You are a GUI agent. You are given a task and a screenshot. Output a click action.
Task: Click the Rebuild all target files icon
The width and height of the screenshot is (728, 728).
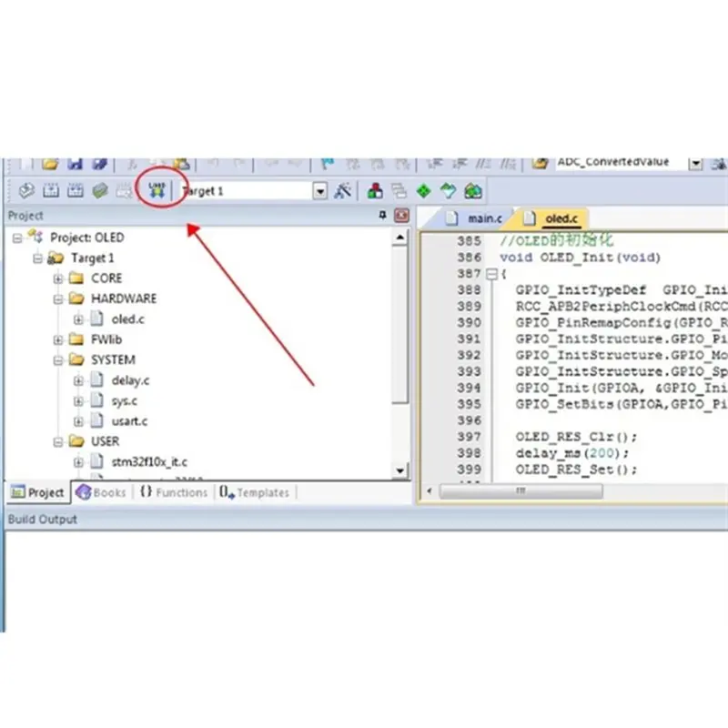click(76, 191)
